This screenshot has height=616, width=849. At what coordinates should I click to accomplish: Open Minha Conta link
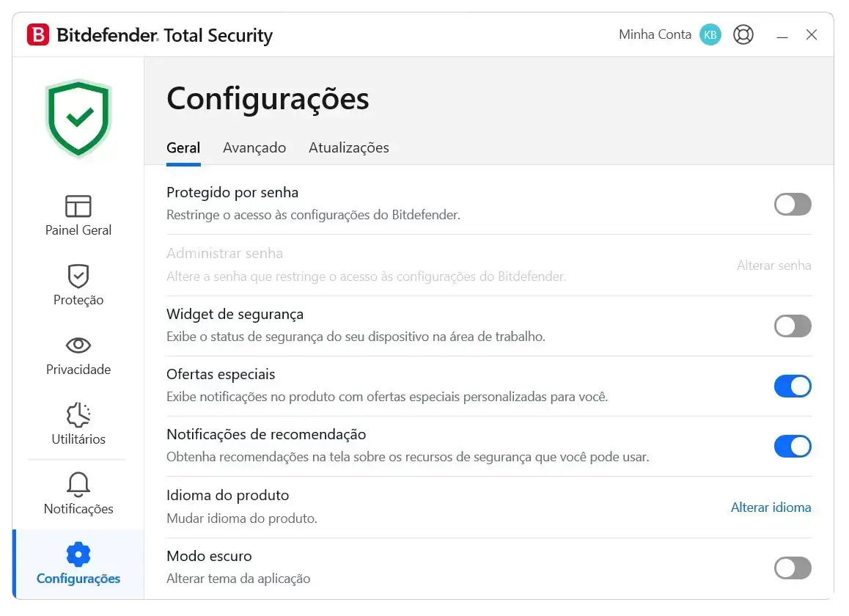tap(655, 34)
